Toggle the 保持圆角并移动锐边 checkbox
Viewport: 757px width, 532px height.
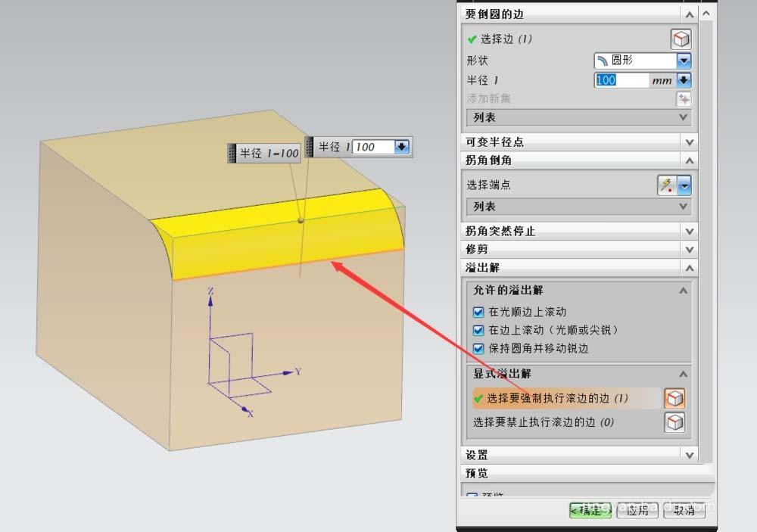[x=479, y=349]
